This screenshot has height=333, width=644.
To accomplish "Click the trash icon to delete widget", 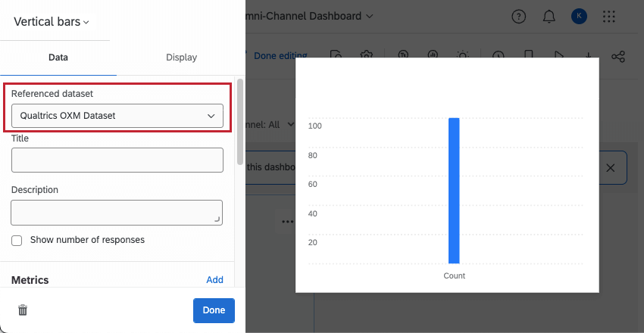I will (x=23, y=310).
